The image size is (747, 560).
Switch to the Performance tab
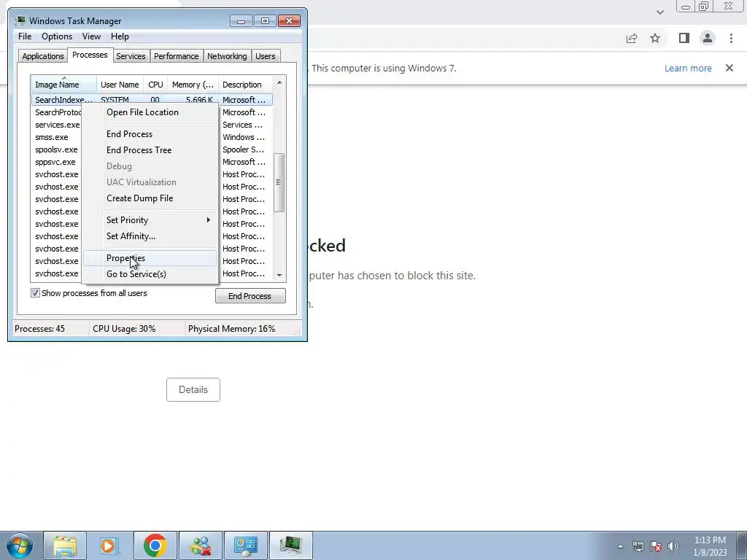pos(176,56)
